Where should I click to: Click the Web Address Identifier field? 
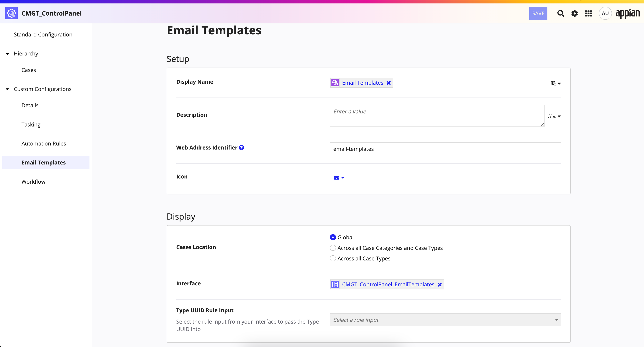[x=445, y=149]
